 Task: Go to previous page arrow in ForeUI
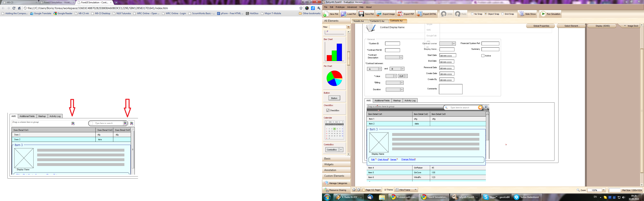pos(354,190)
